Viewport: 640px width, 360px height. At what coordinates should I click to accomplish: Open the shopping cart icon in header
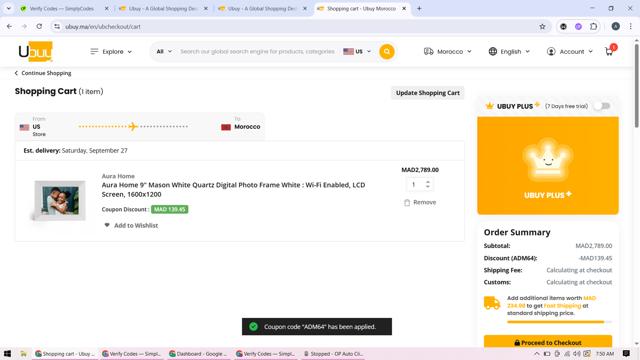click(609, 51)
